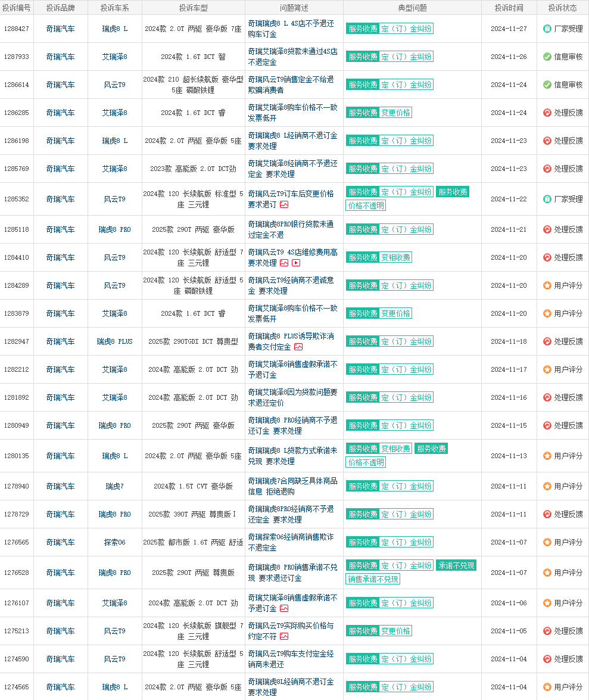Image resolution: width=589 pixels, height=700 pixels.
Task: Open the image icon in complaint 1276107 description
Action: tap(284, 608)
